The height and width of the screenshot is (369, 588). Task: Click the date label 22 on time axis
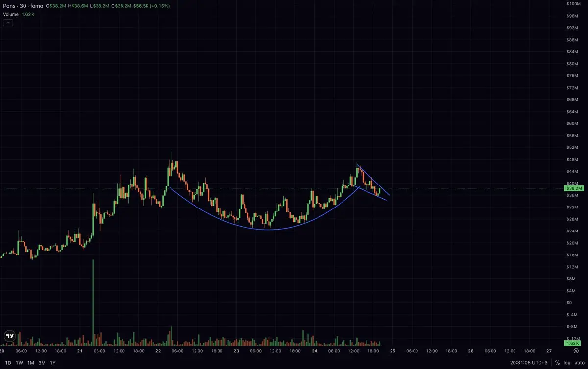(158, 351)
